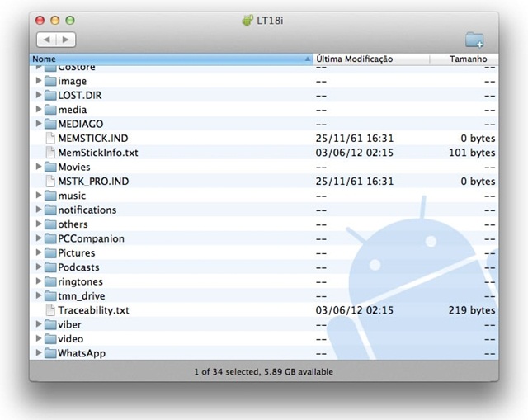This screenshot has height=420, width=528.
Task: Click the 219 bytes size value
Action: [472, 310]
